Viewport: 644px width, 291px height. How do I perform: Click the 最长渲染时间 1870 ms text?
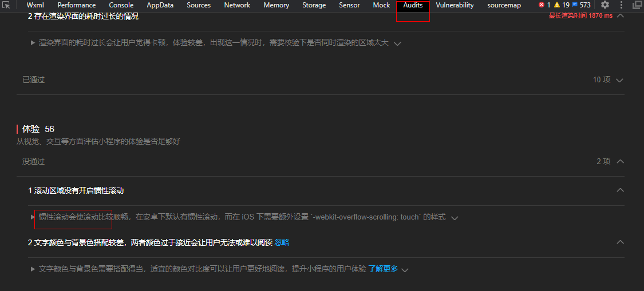[580, 15]
